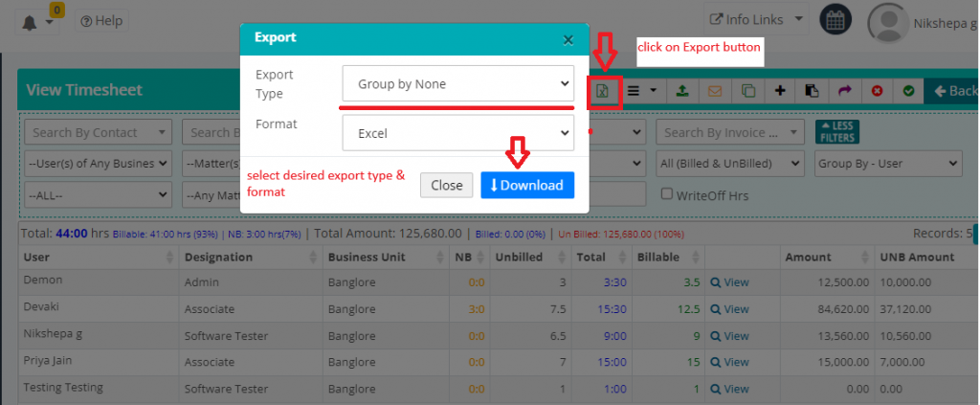Click the Help link
This screenshot has width=980, height=405.
click(x=102, y=20)
